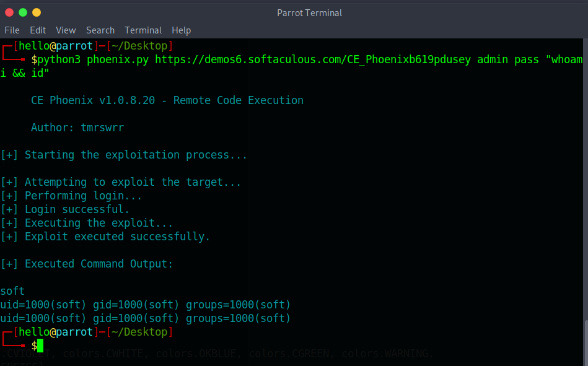Click '~/Desktop' in the bottom prompt

tap(139, 332)
